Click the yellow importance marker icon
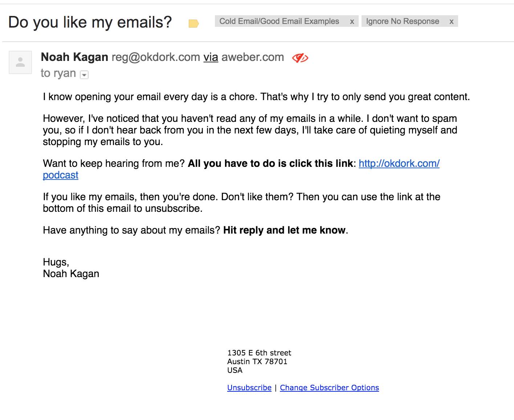This screenshot has height=420, width=514. pyautogui.click(x=193, y=24)
